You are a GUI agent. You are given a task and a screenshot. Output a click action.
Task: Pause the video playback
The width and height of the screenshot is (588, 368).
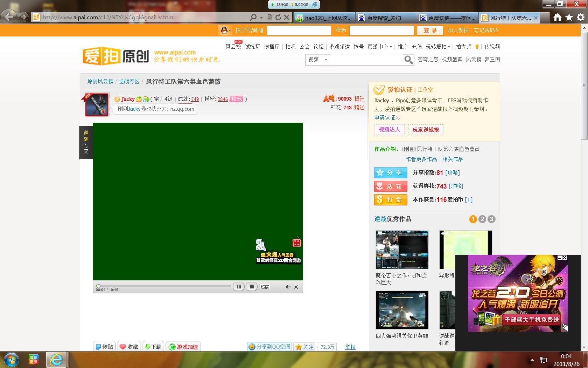click(238, 287)
